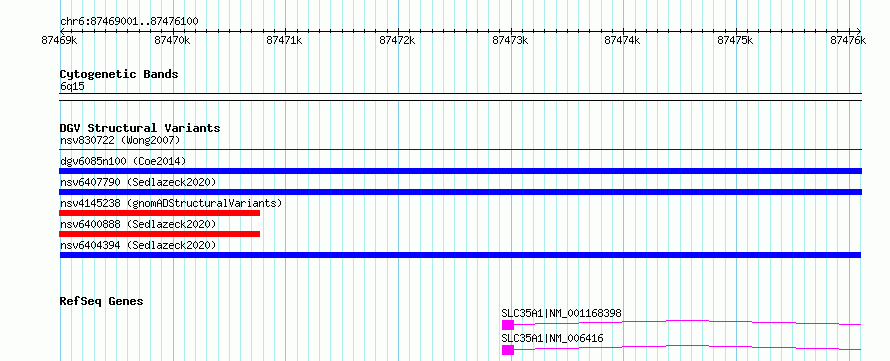Click the RefSeq Genes track heading

(101, 301)
